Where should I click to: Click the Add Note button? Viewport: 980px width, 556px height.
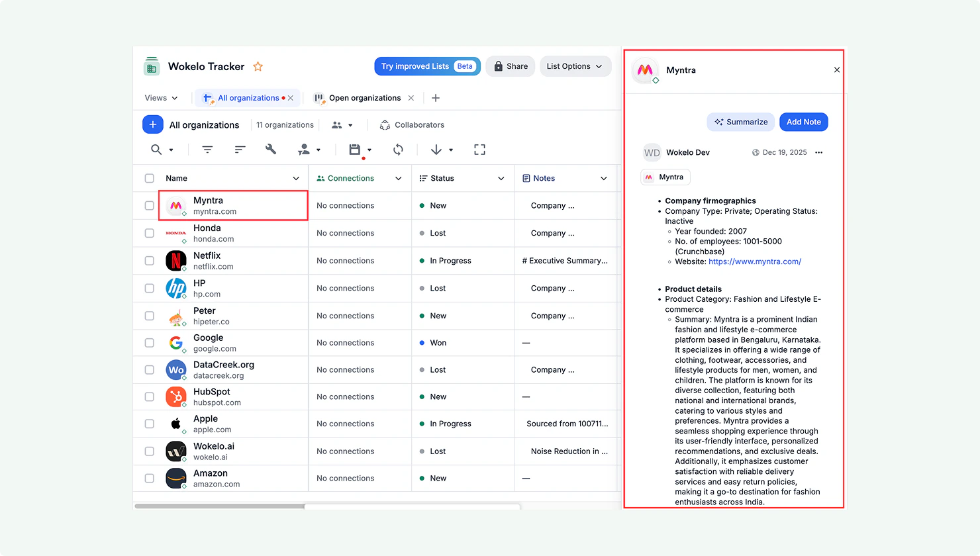pyautogui.click(x=804, y=122)
